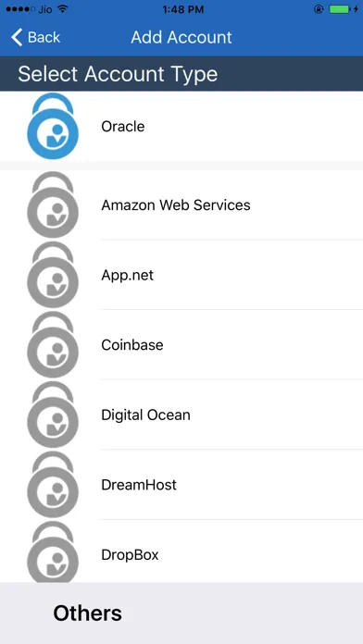Image resolution: width=363 pixels, height=644 pixels.
Task: Pick DropBox account type
Action: pyautogui.click(x=181, y=551)
